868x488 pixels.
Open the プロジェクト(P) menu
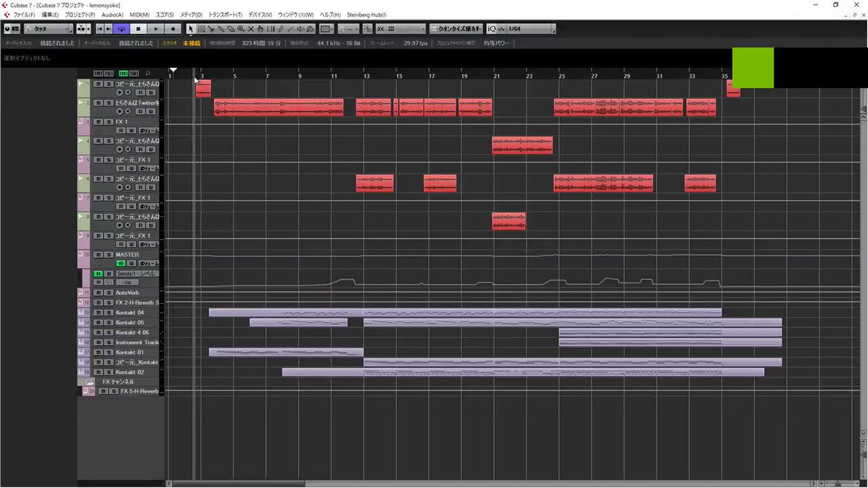coord(80,14)
